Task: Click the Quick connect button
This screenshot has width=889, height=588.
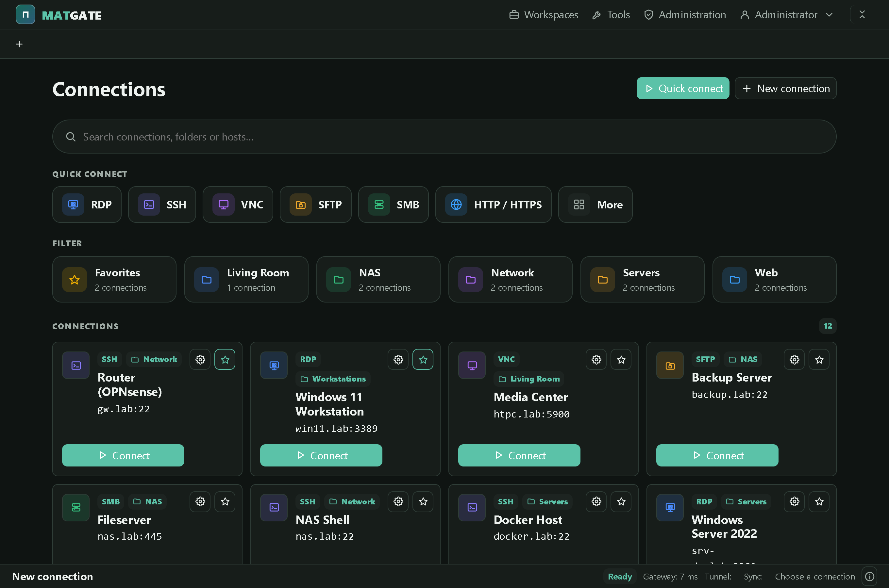Action: [683, 88]
